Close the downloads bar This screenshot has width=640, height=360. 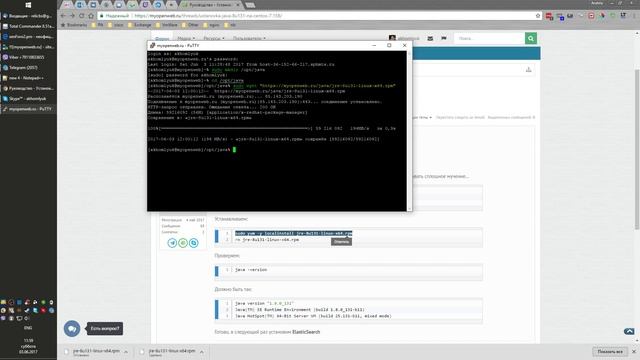coord(634,351)
